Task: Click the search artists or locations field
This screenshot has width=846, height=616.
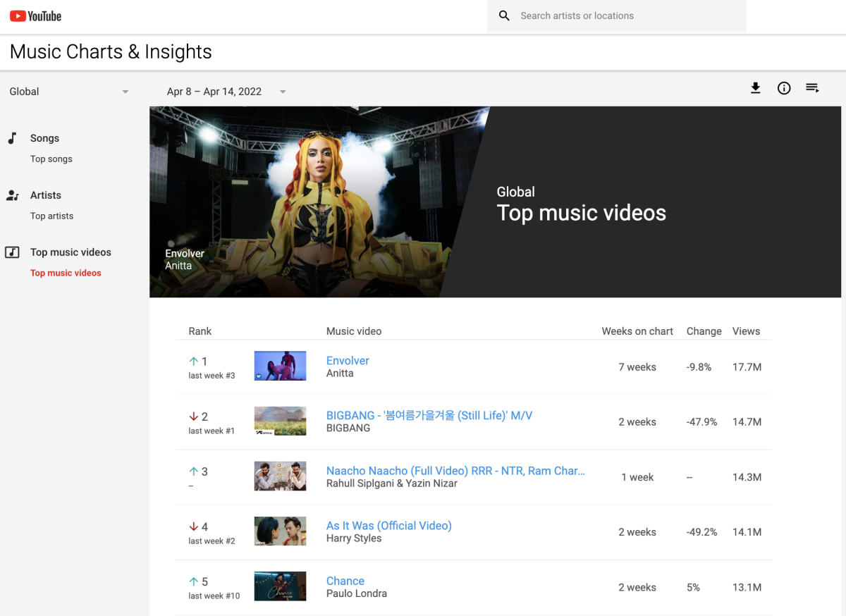Action: [627, 16]
